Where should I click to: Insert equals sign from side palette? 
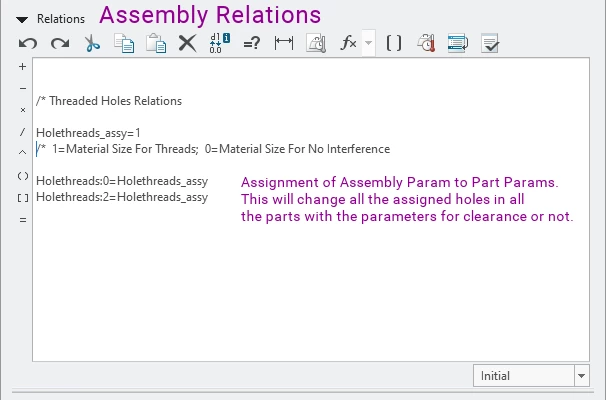(23, 220)
